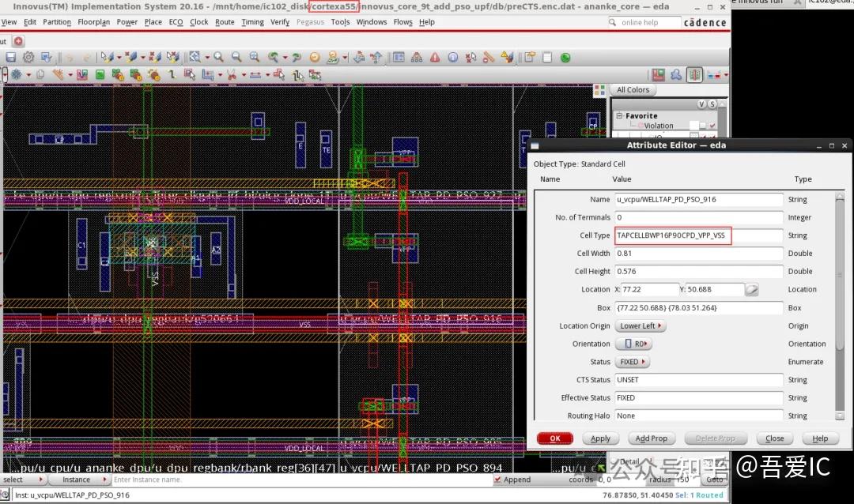Image resolution: width=854 pixels, height=504 pixels.
Task: Open the Location Origin Lower Left dropdown
Action: (x=640, y=326)
